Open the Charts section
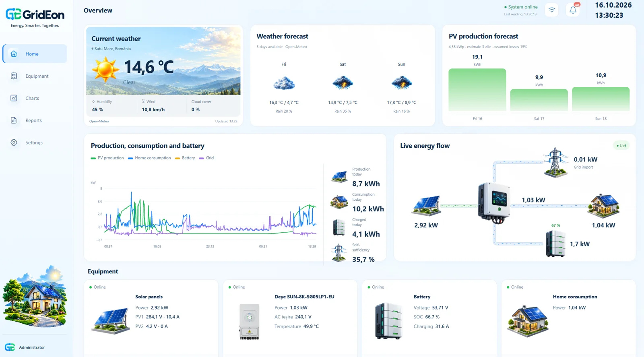 coord(35,98)
